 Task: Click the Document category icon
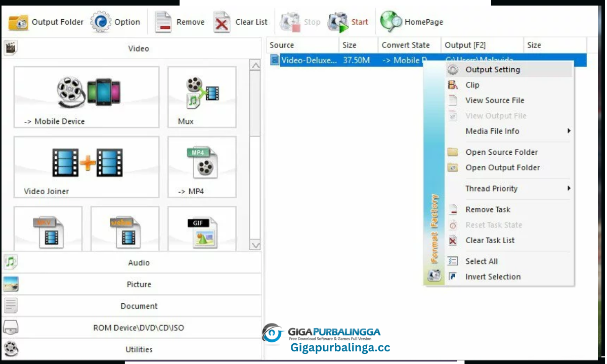click(x=11, y=306)
